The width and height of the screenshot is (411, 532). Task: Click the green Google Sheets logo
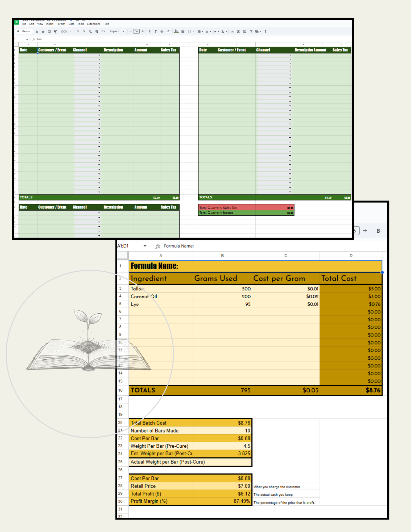[x=16, y=22]
